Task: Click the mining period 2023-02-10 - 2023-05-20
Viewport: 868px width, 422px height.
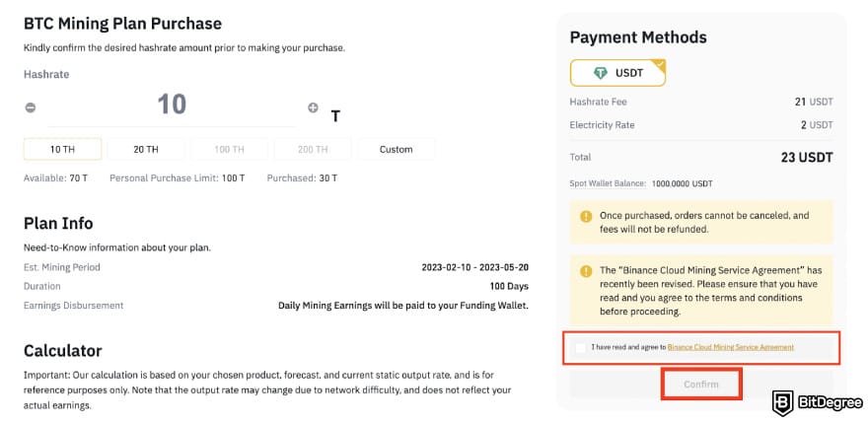Action: pos(475,267)
